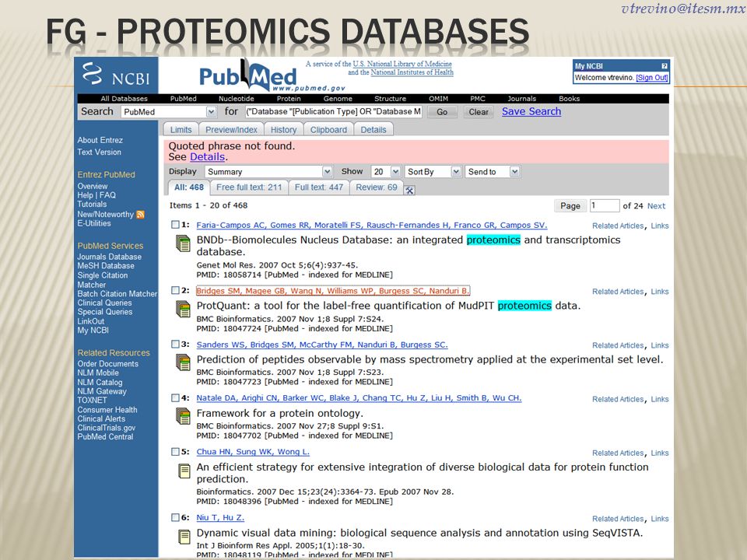747x560 pixels.
Task: Click the Clear button
Action: (479, 112)
